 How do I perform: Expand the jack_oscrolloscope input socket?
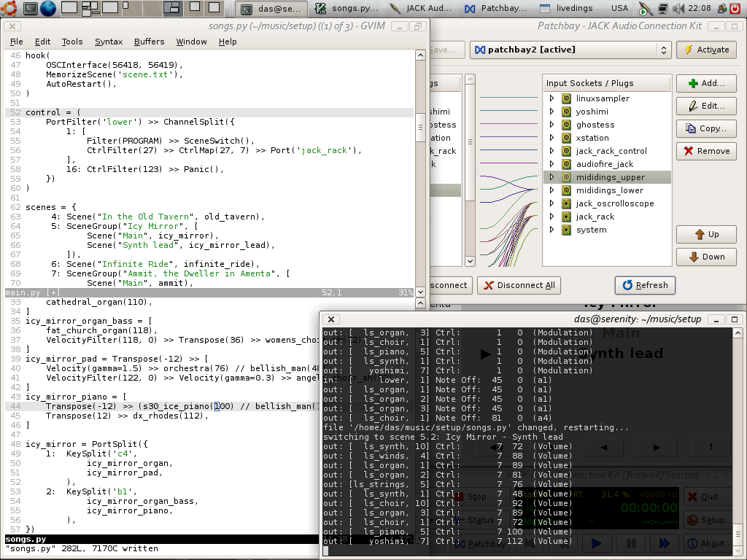point(551,203)
